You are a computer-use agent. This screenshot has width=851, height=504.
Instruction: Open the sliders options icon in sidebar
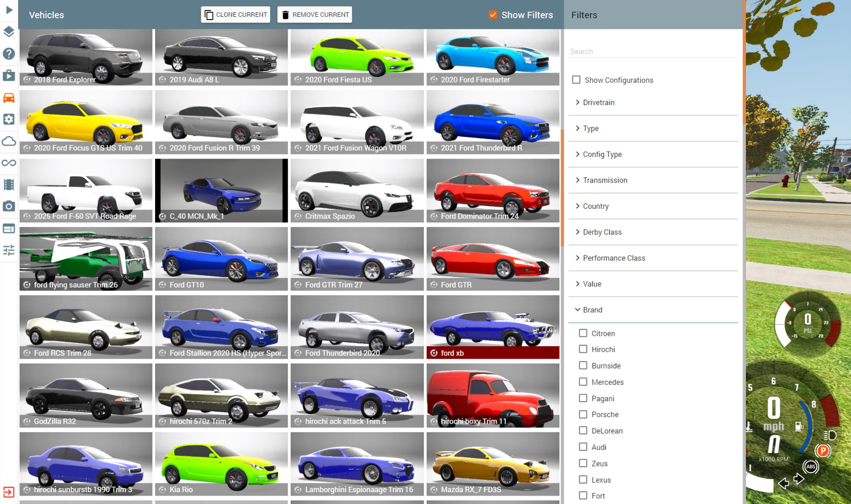9,250
